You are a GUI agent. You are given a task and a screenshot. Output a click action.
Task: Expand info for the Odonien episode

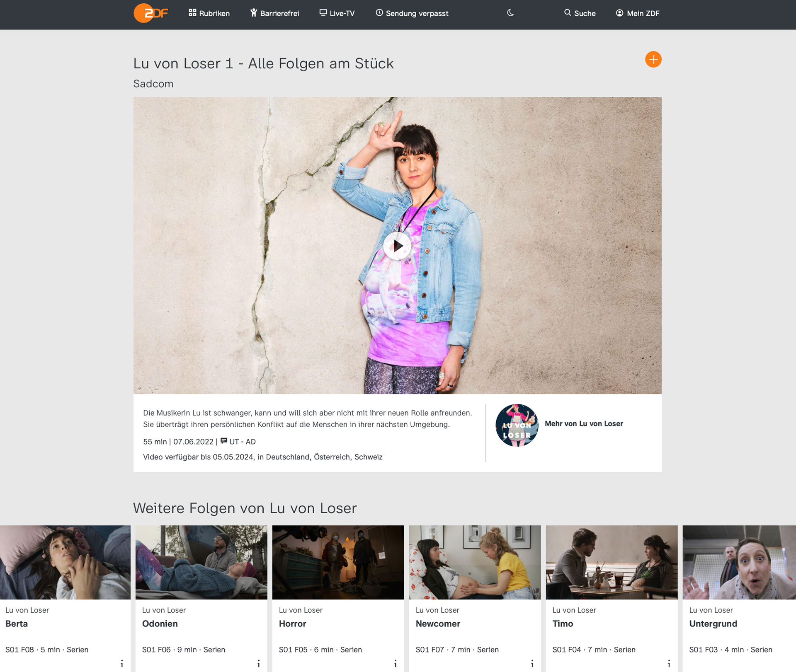[x=259, y=664]
